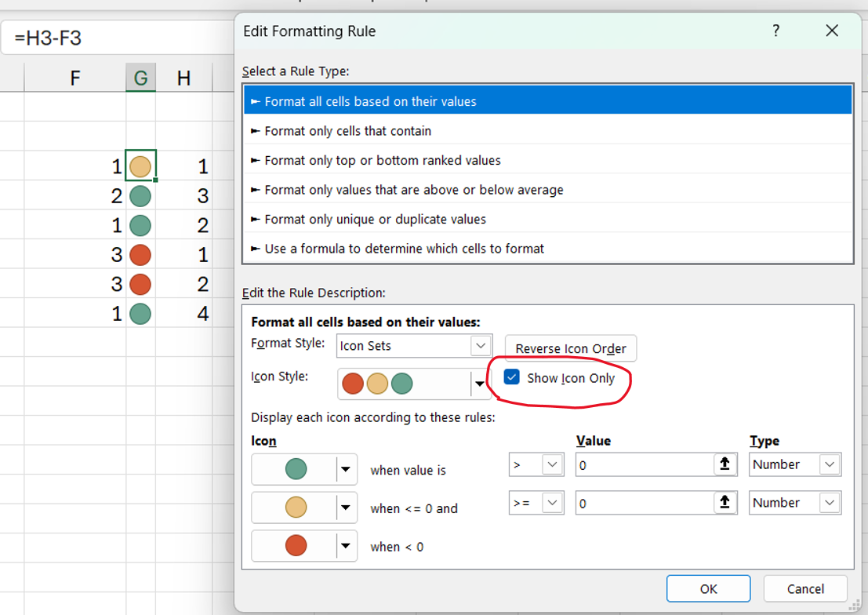Viewport: 868px width, 615px height.
Task: Pick 'Format only values above or below average'
Action: tap(548, 190)
